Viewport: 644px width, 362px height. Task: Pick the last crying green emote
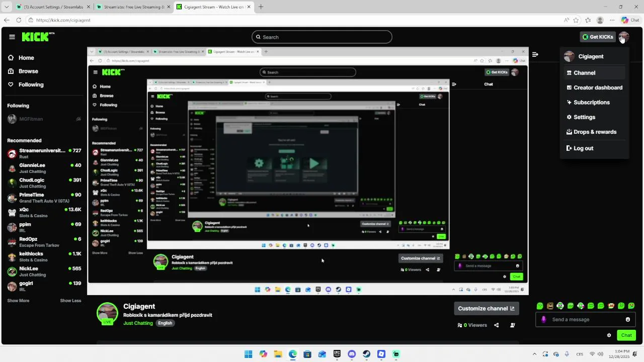coord(631,306)
